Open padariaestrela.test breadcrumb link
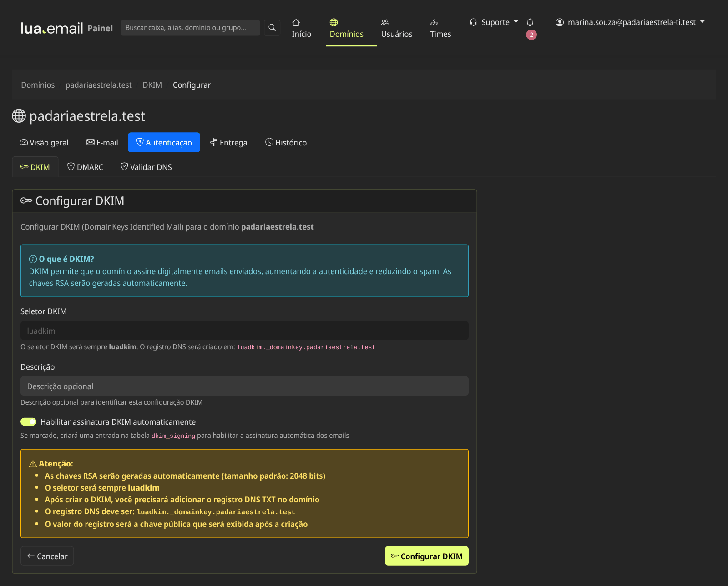This screenshot has height=586, width=728. point(99,85)
